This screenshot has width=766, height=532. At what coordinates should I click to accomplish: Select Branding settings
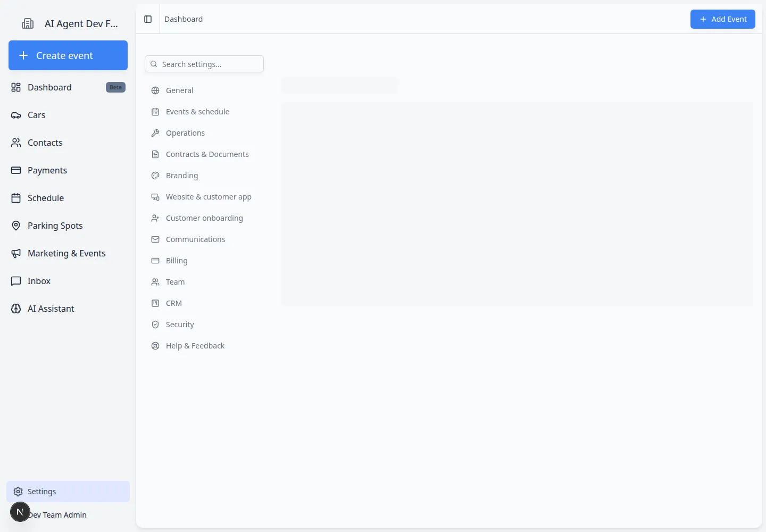tap(204, 176)
